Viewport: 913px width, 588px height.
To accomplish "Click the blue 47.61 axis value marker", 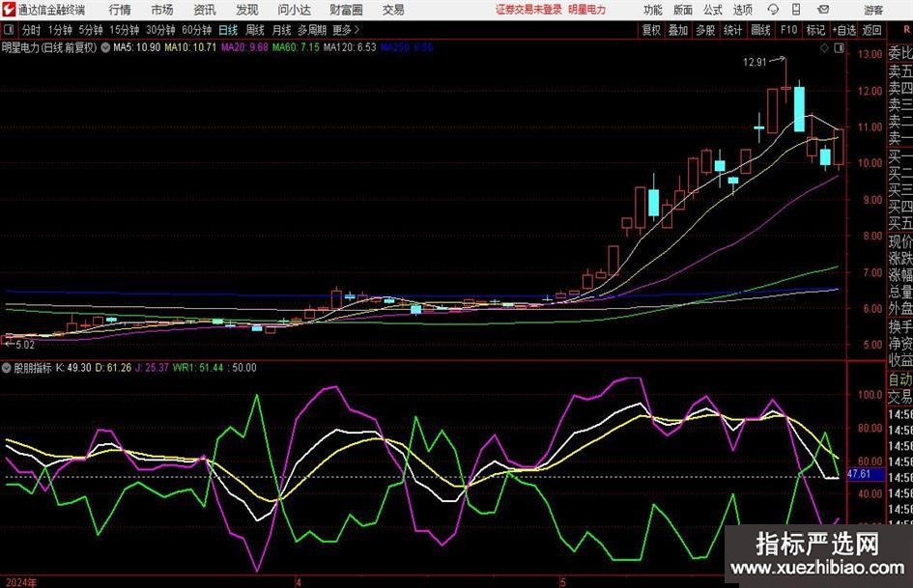I will 866,474.
